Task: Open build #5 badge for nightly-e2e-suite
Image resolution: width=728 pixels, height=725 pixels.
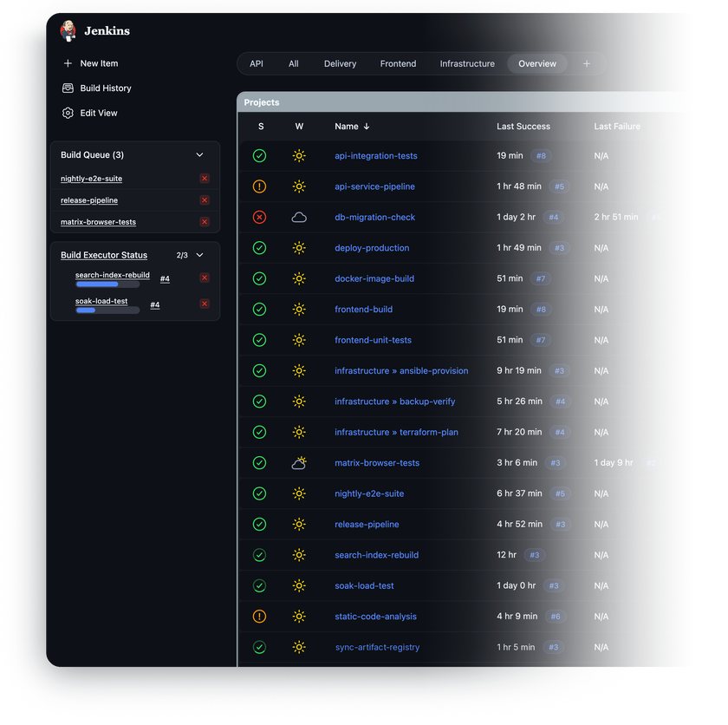Action: (560, 493)
